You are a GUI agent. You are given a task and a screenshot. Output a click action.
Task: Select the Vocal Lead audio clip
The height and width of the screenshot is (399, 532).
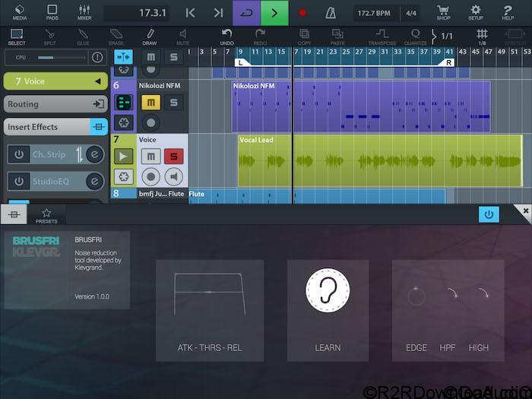pyautogui.click(x=380, y=161)
